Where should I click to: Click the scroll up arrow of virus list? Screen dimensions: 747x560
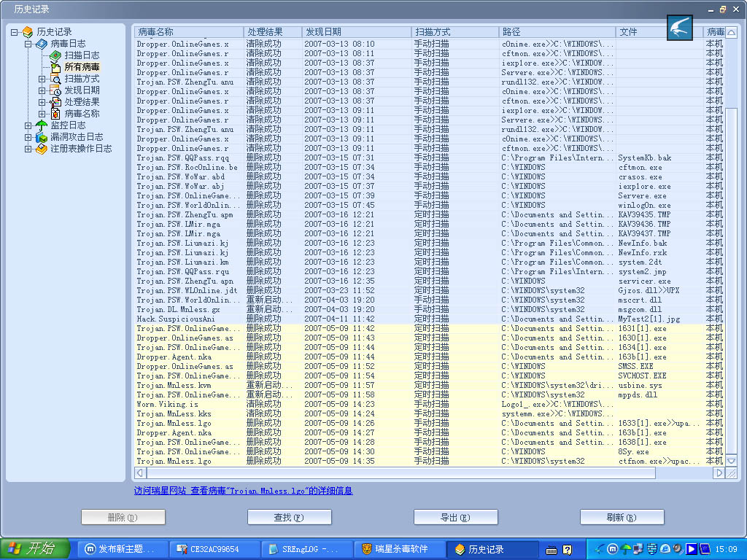(731, 32)
